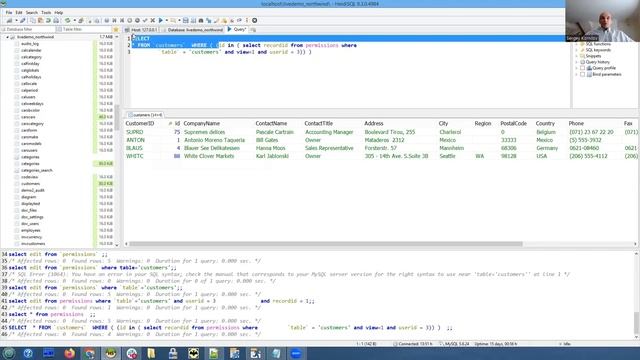Sort by the City column header
This screenshot has width=640, height=360.
(x=443, y=123)
